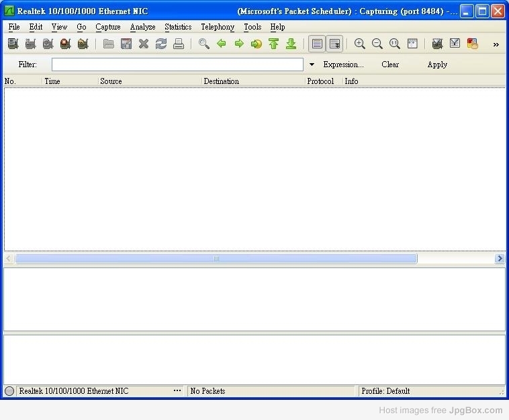Click into the Filter text field
The width and height of the screenshot is (509, 420).
177,65
